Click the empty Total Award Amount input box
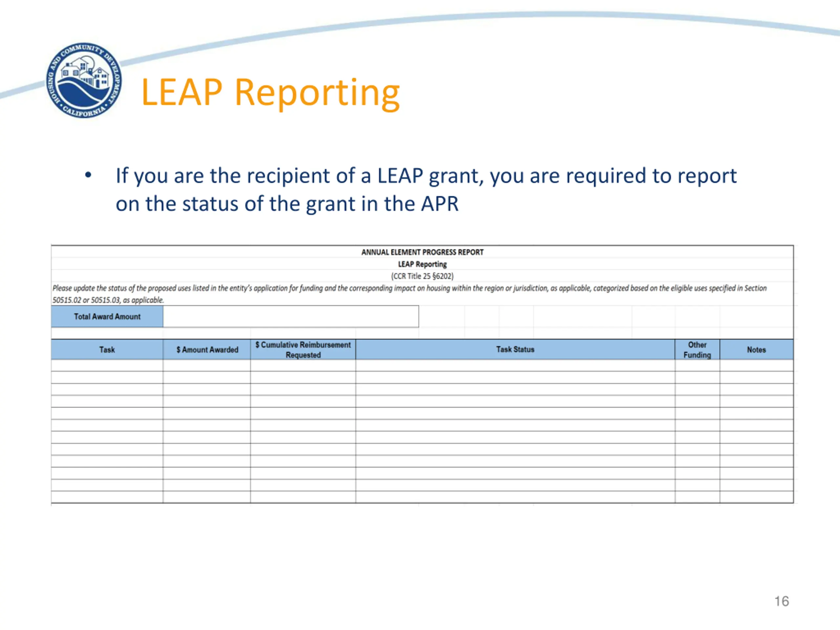The image size is (840, 630). point(291,316)
